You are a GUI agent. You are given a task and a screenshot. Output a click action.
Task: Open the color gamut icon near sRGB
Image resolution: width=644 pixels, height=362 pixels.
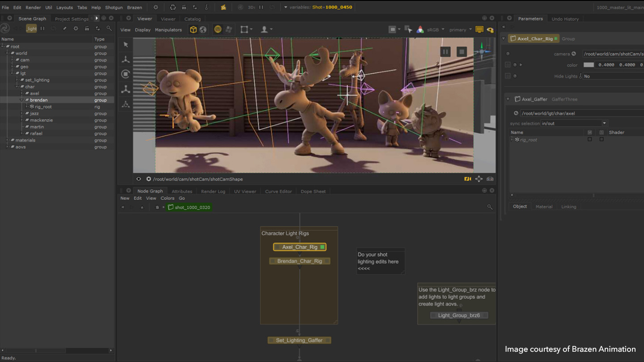pos(420,29)
